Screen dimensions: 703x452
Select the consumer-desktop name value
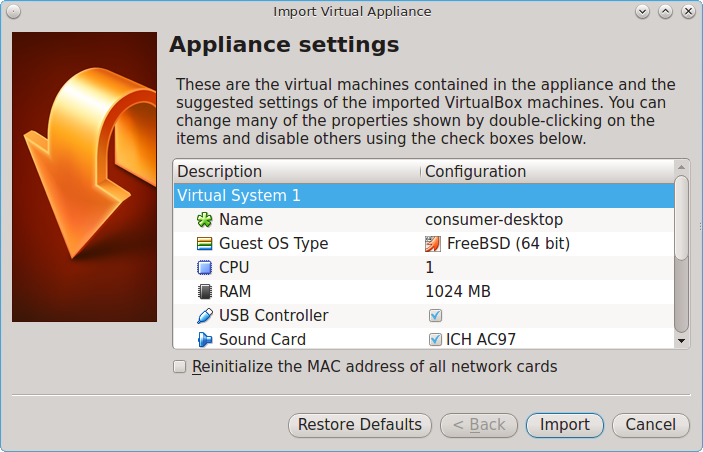point(494,220)
